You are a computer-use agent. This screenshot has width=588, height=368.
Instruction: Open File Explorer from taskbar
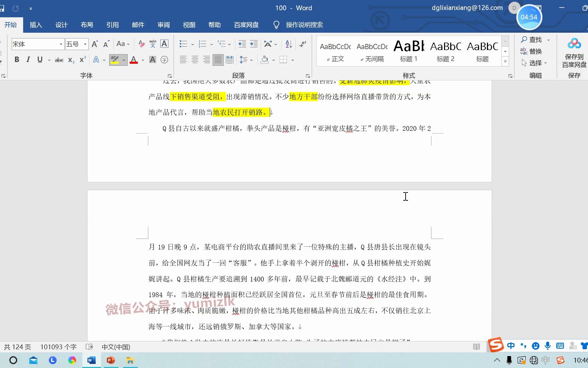(130, 360)
